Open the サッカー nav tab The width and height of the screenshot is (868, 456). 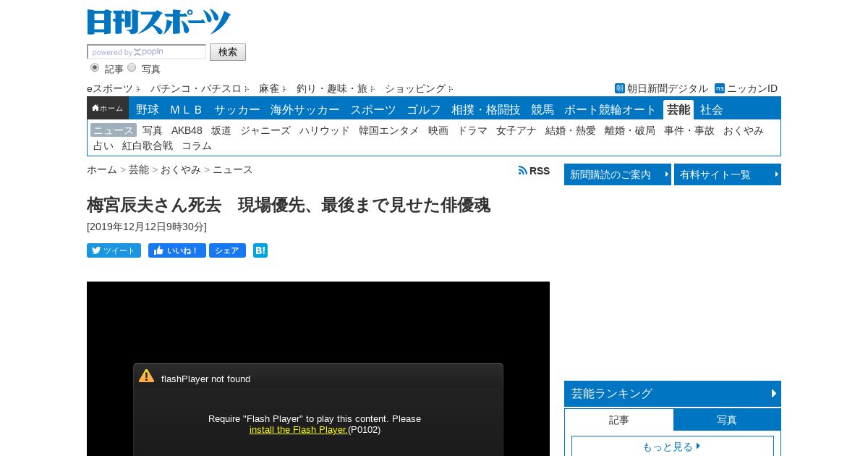237,109
